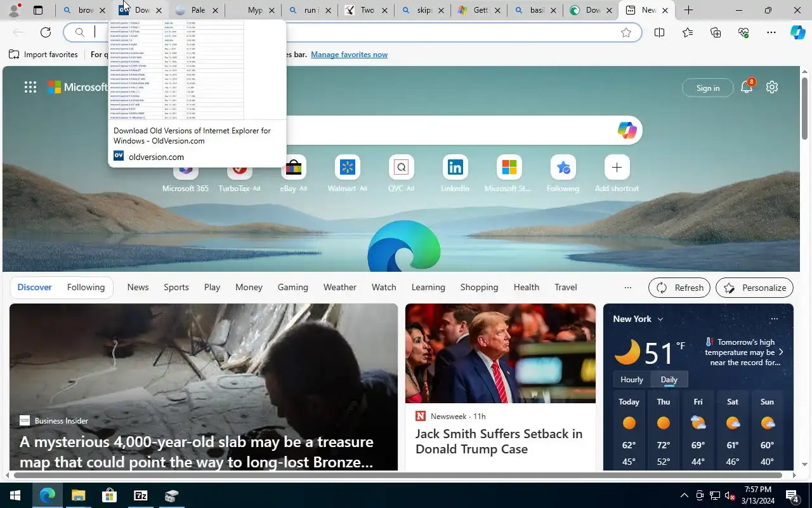
Task: Go to next weather alert arrow
Action: click(x=781, y=352)
